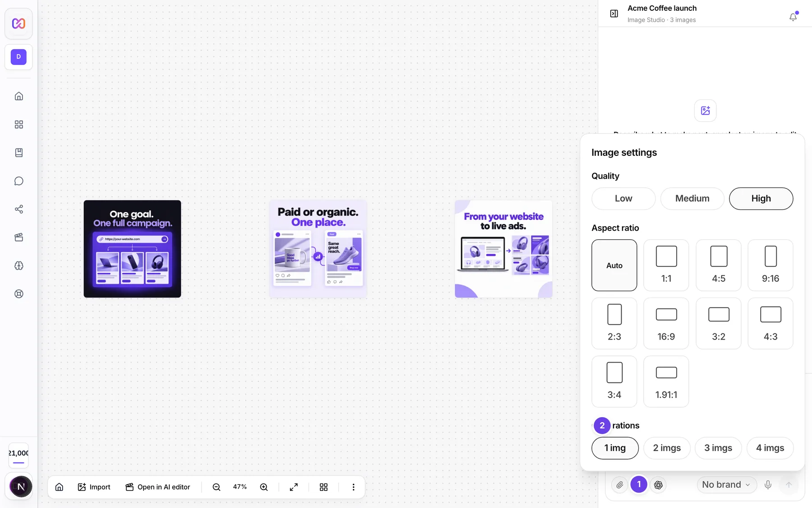Zoom out with the minus magnifier
This screenshot has height=508, width=812.
point(217,487)
